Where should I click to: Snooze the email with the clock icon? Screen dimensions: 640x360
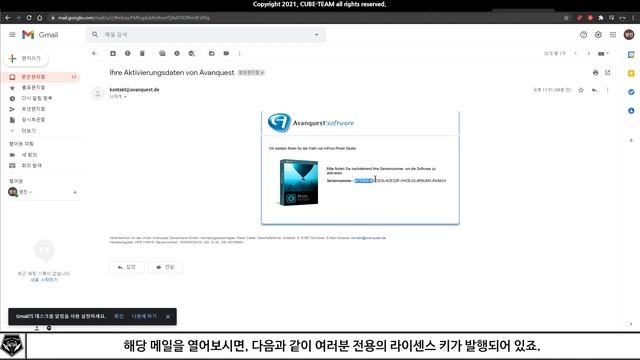tap(177, 53)
